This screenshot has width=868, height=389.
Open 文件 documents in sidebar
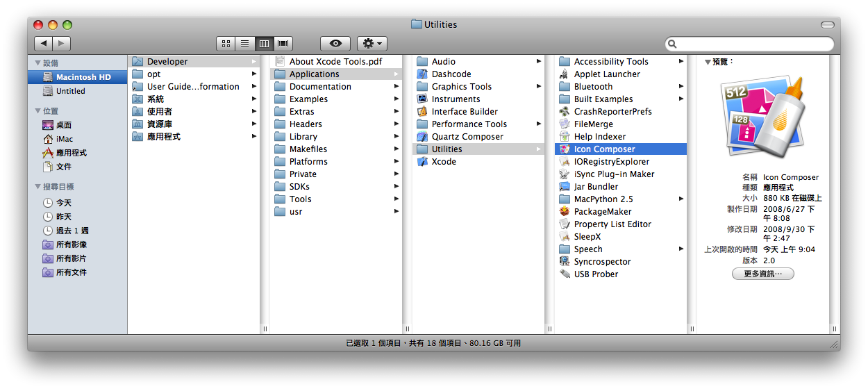[77, 167]
